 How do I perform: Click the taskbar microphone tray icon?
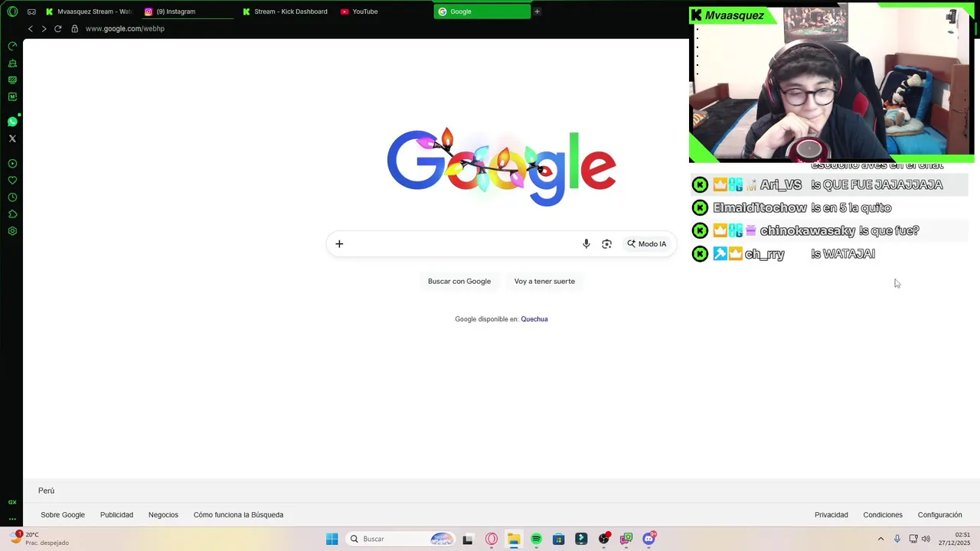(897, 539)
